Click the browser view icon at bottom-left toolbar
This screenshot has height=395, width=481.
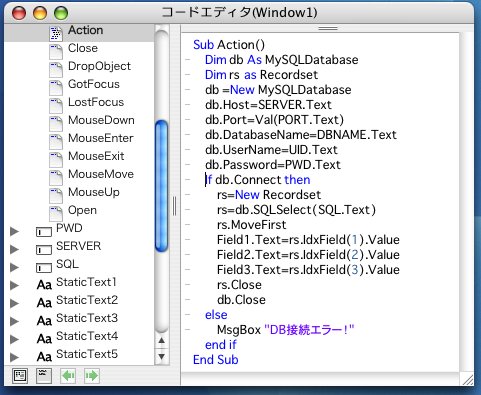point(20,376)
